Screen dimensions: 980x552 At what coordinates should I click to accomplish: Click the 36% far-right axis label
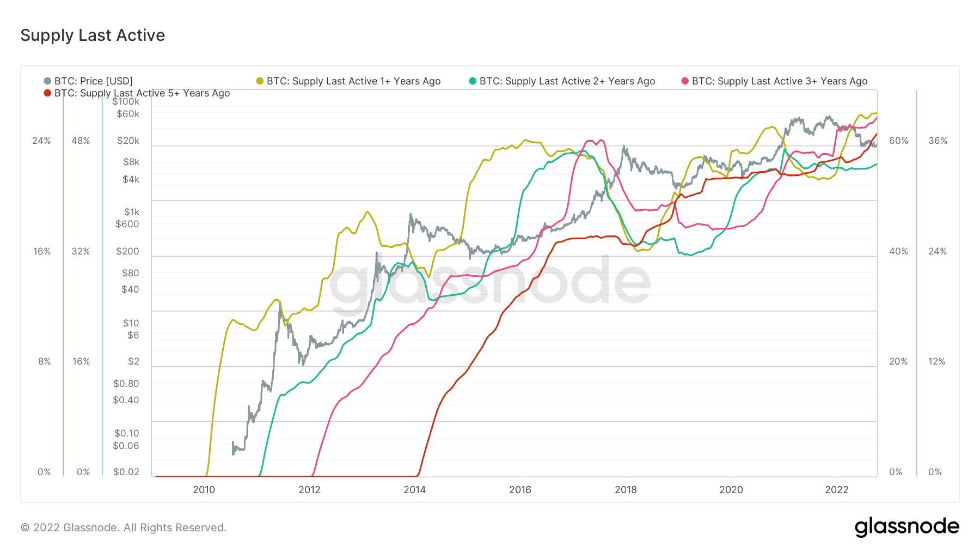[x=938, y=141]
